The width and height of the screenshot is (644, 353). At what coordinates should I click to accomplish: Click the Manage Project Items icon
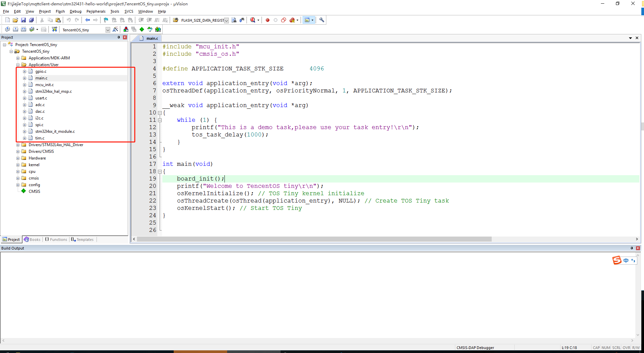coord(126,29)
